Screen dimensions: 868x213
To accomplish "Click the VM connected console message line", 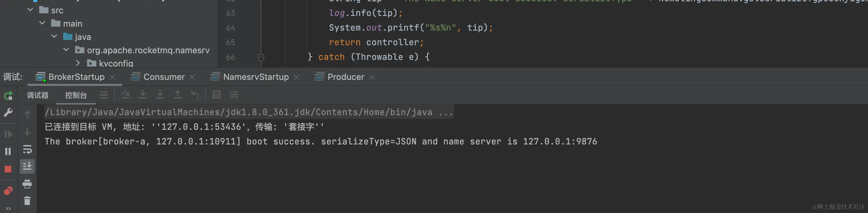I will click(184, 126).
